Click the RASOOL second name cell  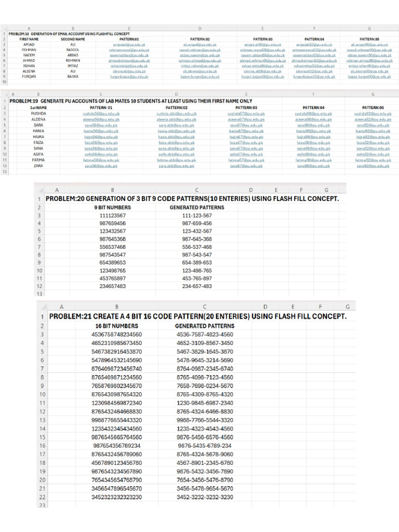pos(73,50)
